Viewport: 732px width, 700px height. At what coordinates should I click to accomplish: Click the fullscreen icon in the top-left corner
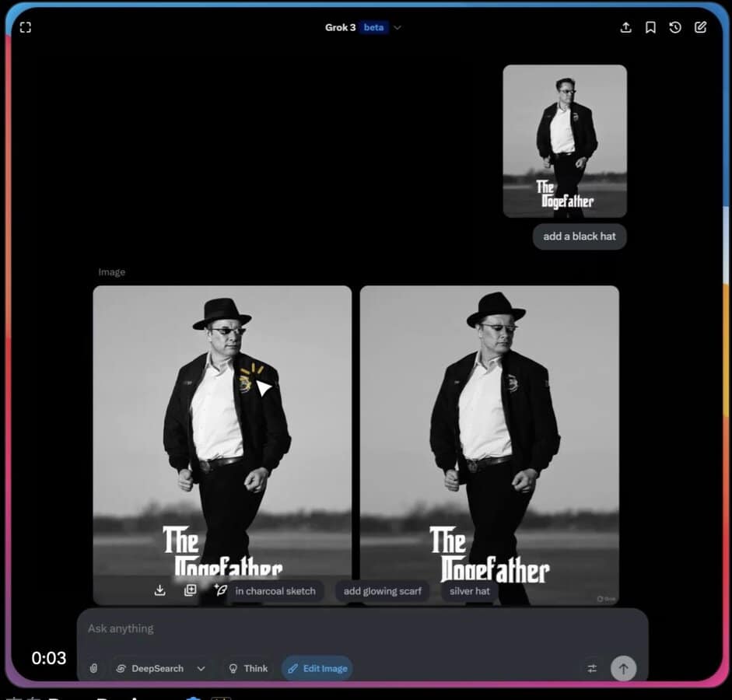coord(26,27)
